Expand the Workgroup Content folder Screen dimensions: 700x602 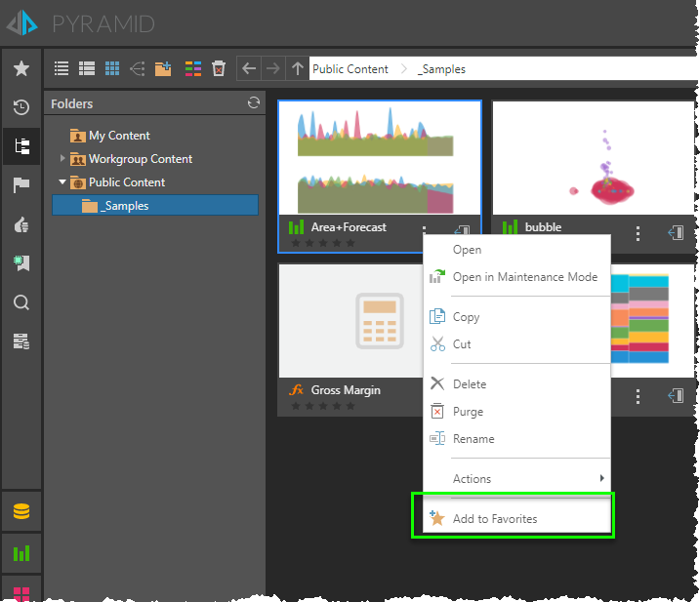pyautogui.click(x=62, y=159)
